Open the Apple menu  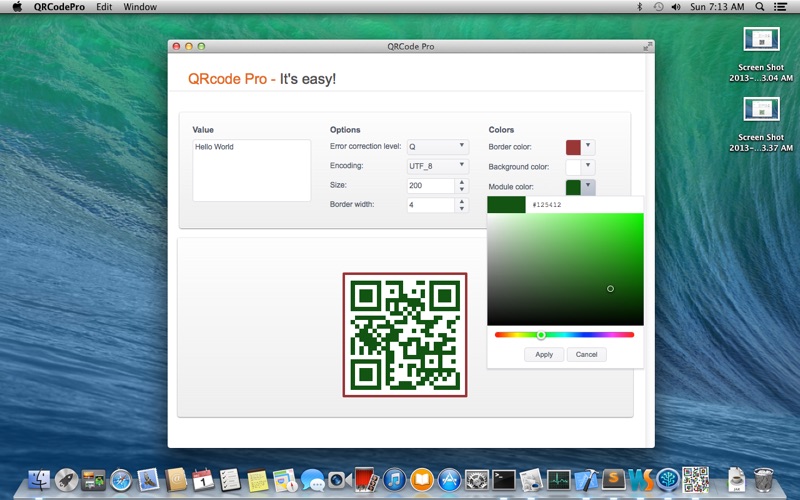pyautogui.click(x=17, y=7)
